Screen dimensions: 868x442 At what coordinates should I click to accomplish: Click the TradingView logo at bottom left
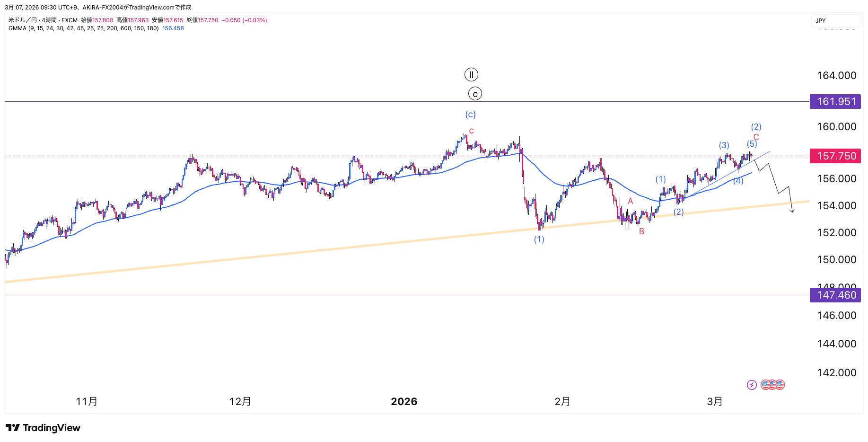point(43,428)
